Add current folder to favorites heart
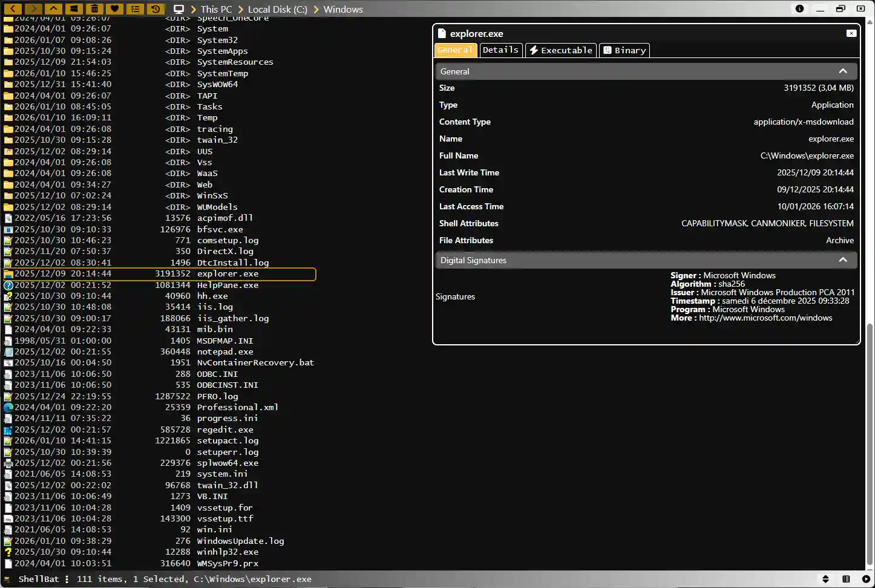Image resolution: width=875 pixels, height=588 pixels. [114, 8]
